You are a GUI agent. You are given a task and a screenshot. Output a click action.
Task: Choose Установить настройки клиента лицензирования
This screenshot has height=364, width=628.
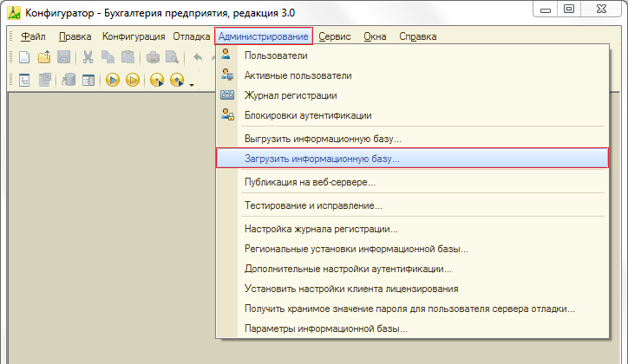point(413,289)
